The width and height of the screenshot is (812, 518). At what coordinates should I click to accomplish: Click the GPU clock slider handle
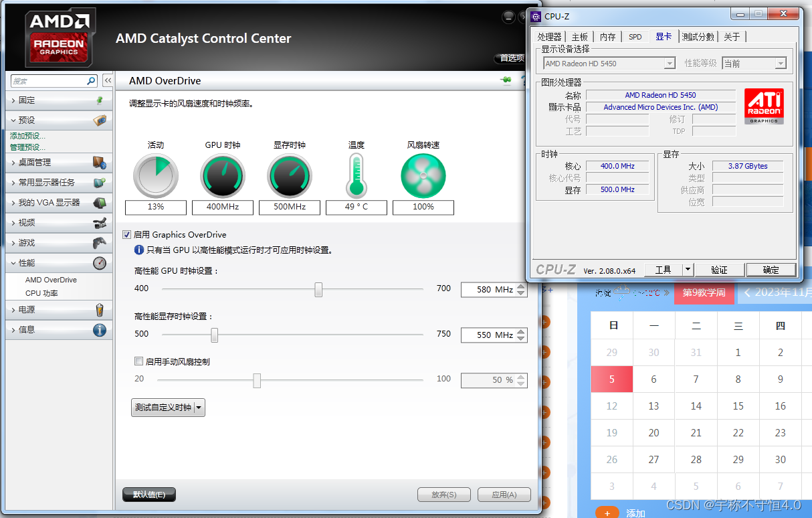point(319,289)
